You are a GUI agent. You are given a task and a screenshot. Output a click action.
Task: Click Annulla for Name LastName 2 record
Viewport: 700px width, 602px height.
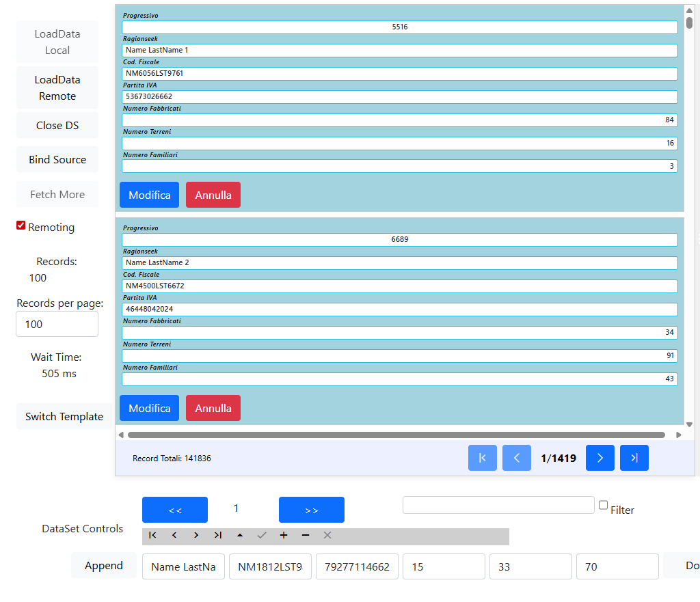(x=213, y=408)
